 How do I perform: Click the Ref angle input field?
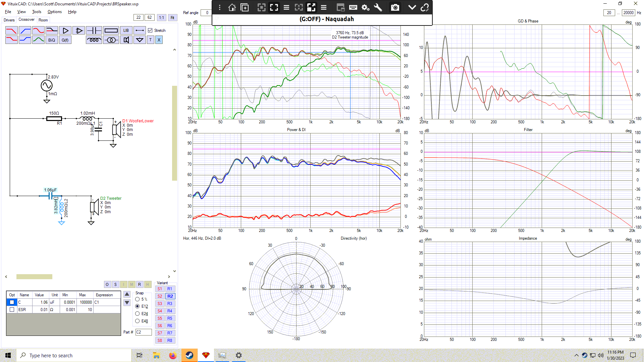tap(206, 13)
